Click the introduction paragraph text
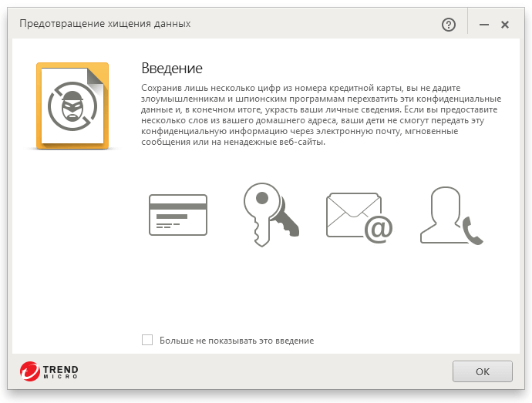Image resolution: width=532 pixels, height=403 pixels. (x=321, y=115)
